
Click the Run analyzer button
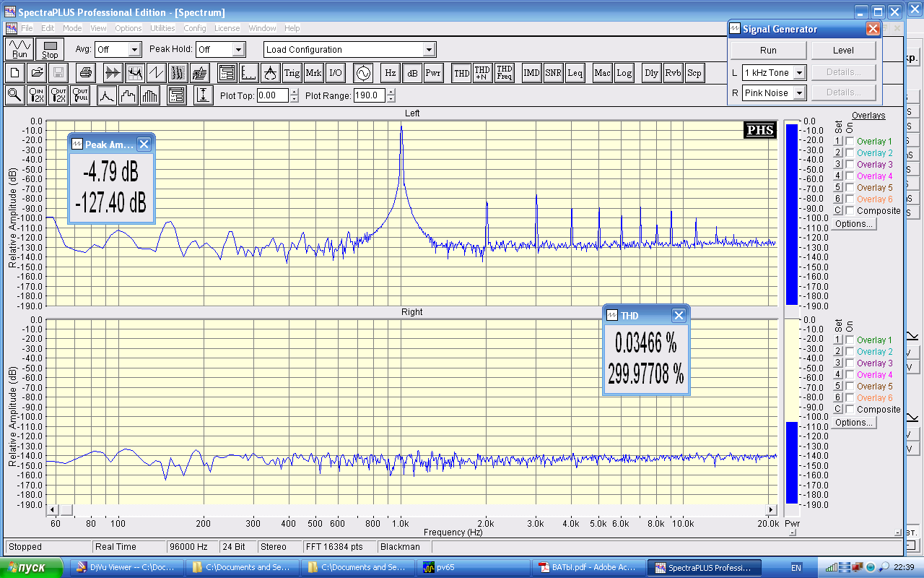(19, 49)
